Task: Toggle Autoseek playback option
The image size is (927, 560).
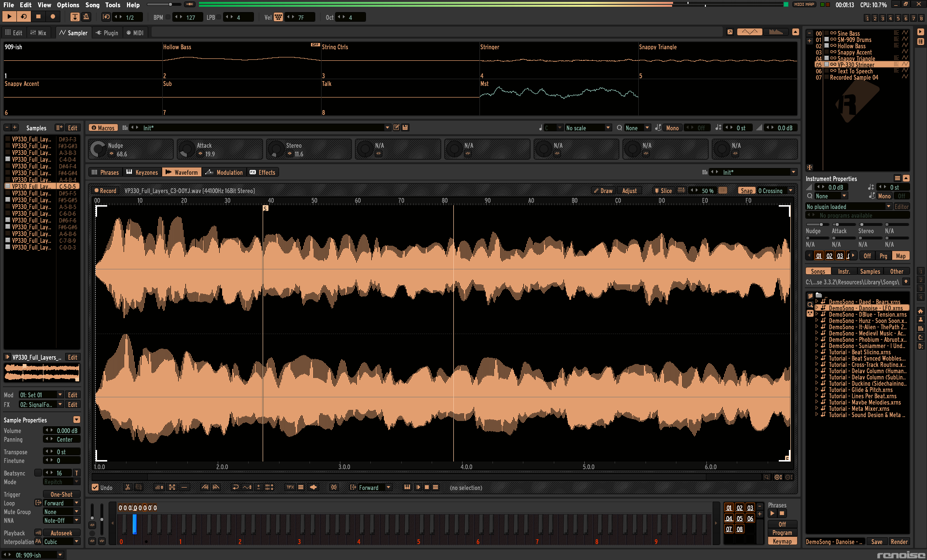Action: point(61,533)
